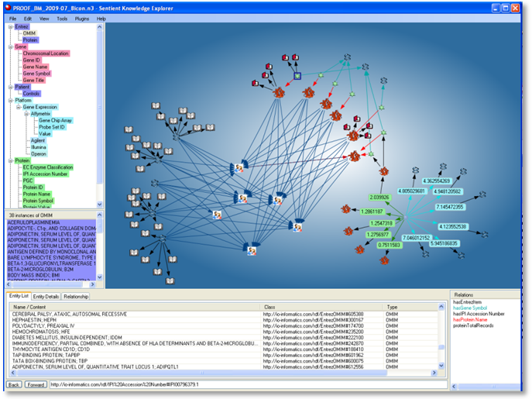
Task: Open the Plugins menu
Action: [x=82, y=18]
